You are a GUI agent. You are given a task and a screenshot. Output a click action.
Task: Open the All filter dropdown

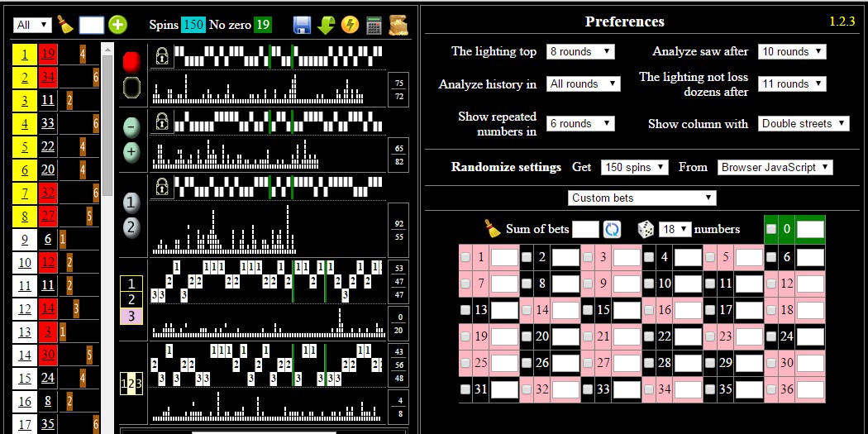33,25
